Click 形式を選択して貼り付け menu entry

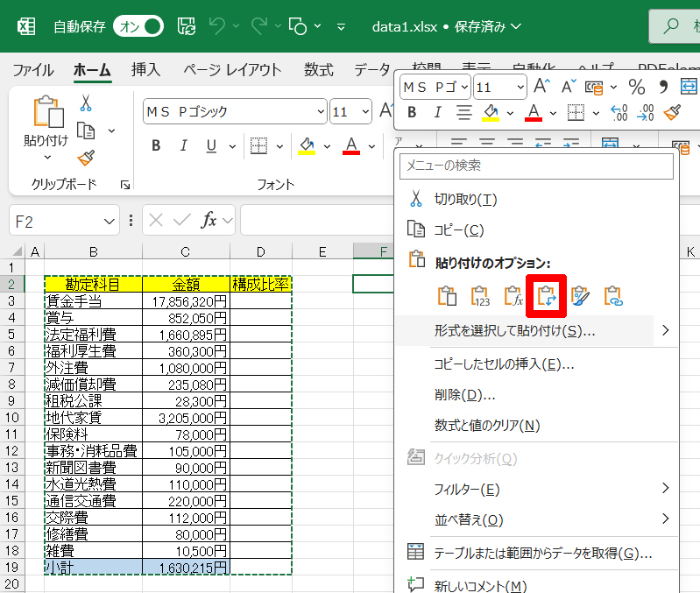pyautogui.click(x=515, y=330)
